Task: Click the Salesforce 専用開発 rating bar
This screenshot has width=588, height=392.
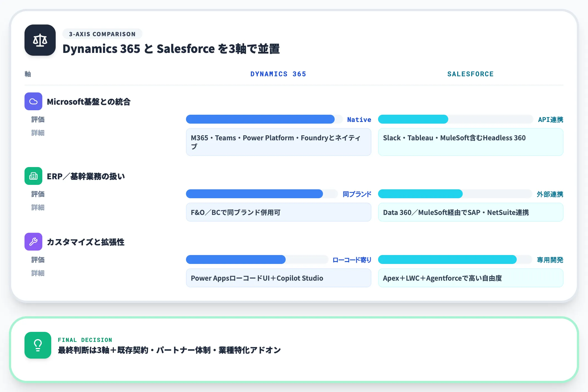Action: coord(455,259)
